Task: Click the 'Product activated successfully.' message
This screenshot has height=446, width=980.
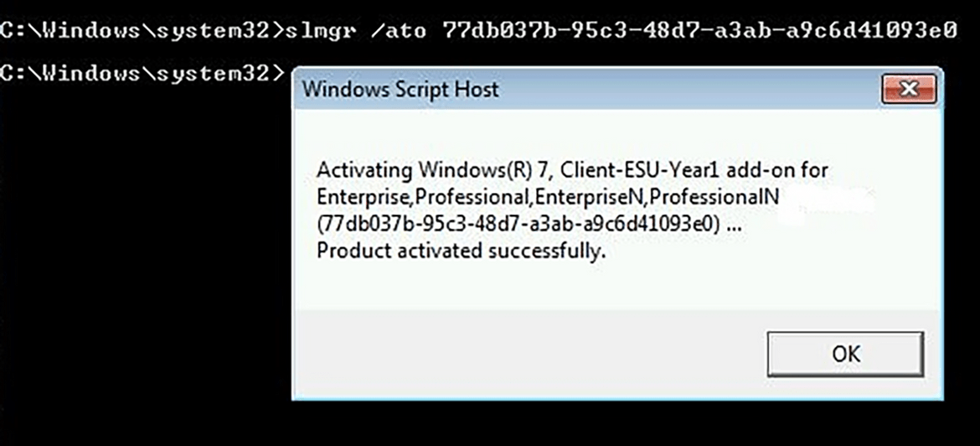Action: tap(462, 252)
